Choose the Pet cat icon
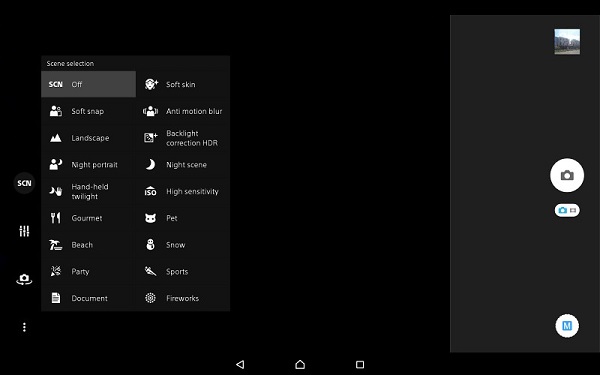600x375 pixels. [x=150, y=218]
